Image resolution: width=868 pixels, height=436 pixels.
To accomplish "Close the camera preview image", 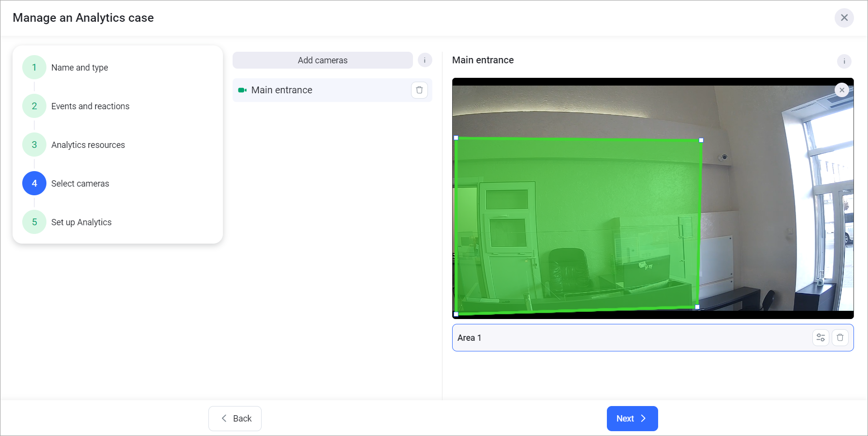I will pos(841,90).
